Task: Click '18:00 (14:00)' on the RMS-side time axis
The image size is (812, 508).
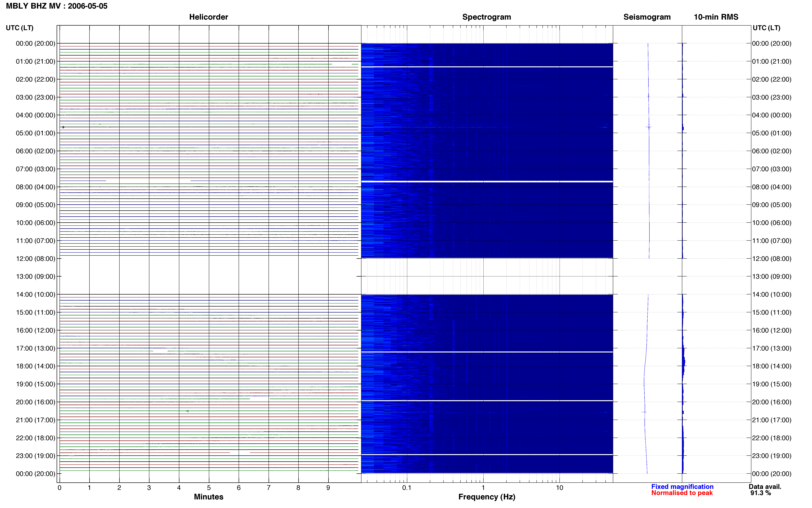Action: [x=771, y=366]
